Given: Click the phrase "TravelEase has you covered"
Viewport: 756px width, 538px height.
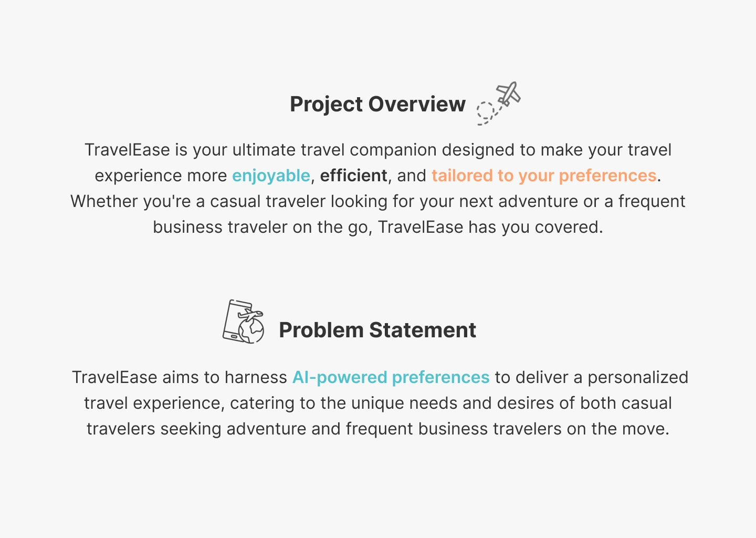Looking at the screenshot, I should (x=490, y=227).
